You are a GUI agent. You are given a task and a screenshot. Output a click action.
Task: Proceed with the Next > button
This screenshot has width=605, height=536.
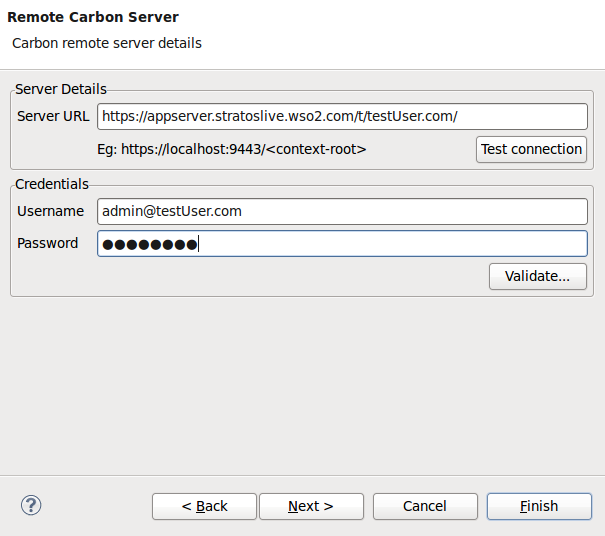tap(311, 506)
